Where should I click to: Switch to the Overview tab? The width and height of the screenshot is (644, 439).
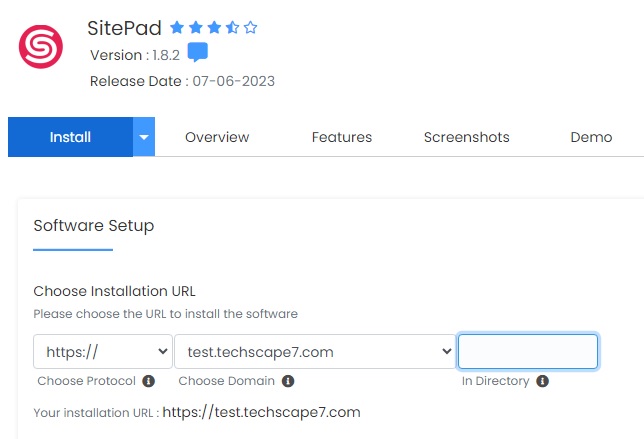(x=217, y=137)
